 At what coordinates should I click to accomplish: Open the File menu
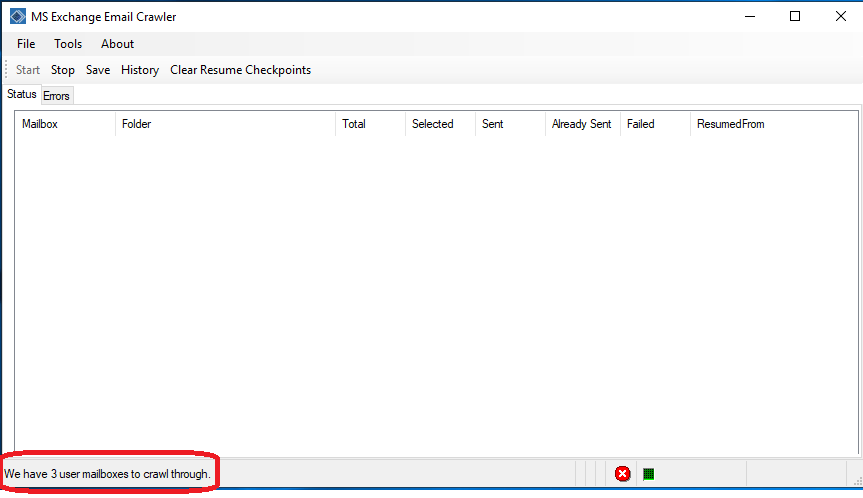pyautogui.click(x=26, y=44)
